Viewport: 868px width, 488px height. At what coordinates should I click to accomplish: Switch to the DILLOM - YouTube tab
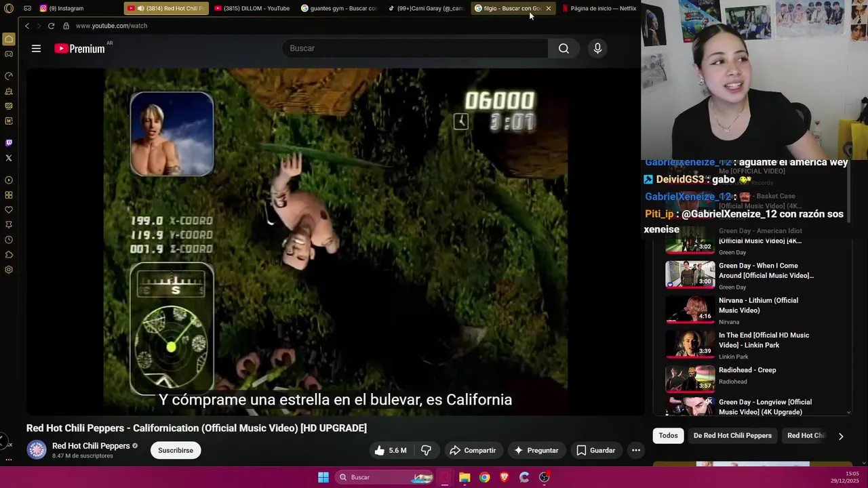point(252,8)
